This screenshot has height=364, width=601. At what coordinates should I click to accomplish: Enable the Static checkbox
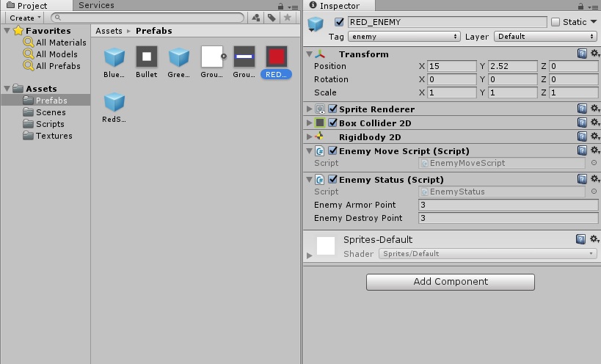pos(556,22)
